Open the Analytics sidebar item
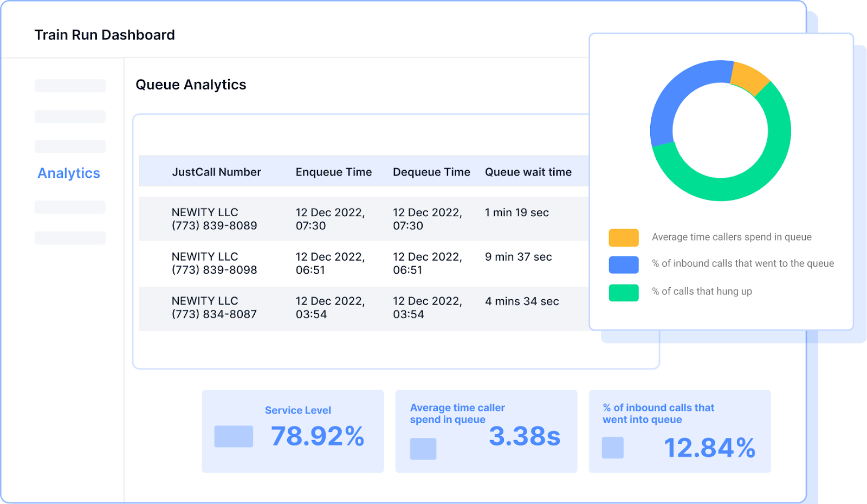867x504 pixels. coord(69,173)
